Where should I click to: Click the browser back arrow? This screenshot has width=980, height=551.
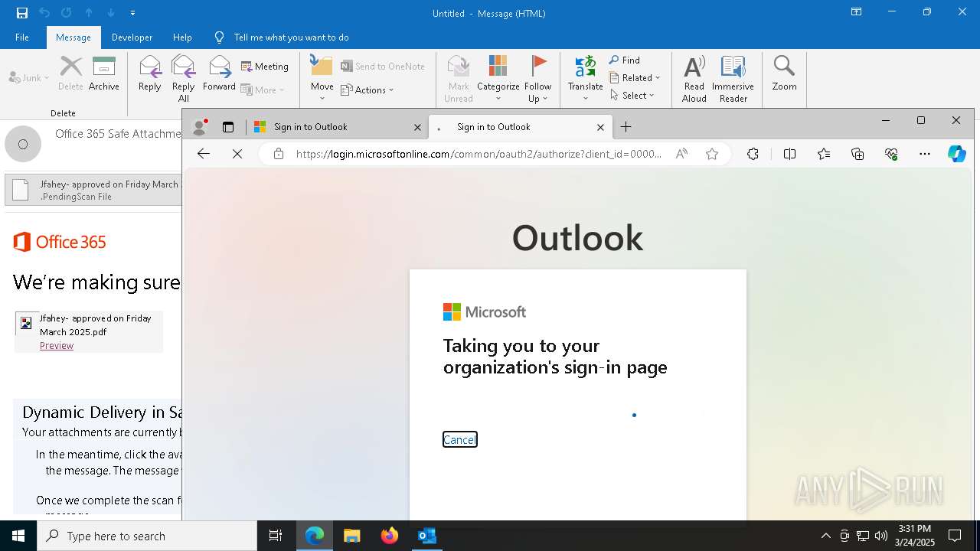pyautogui.click(x=204, y=154)
